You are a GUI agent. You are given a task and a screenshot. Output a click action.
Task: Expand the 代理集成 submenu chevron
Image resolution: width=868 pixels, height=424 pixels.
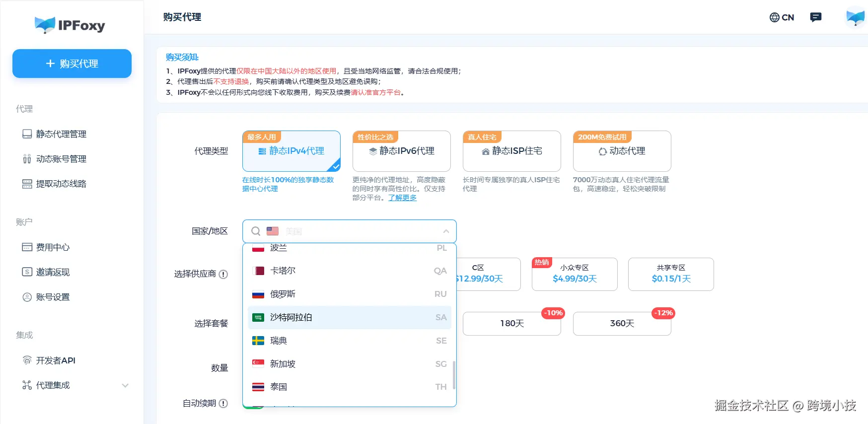[125, 385]
